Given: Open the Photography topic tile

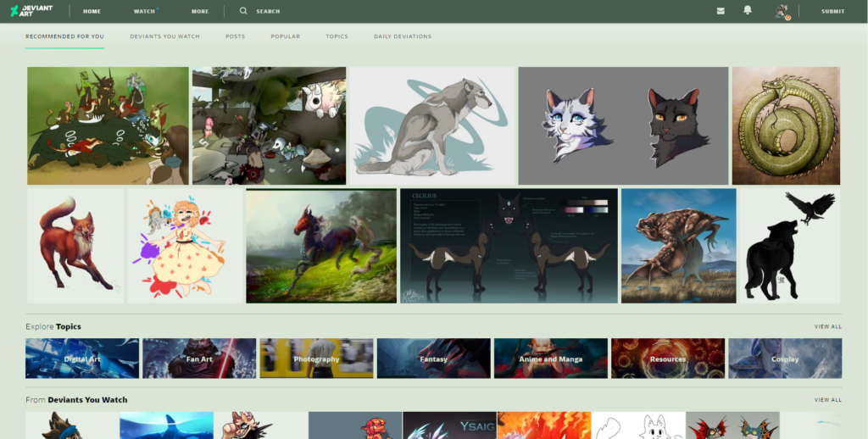Looking at the screenshot, I should [316, 358].
